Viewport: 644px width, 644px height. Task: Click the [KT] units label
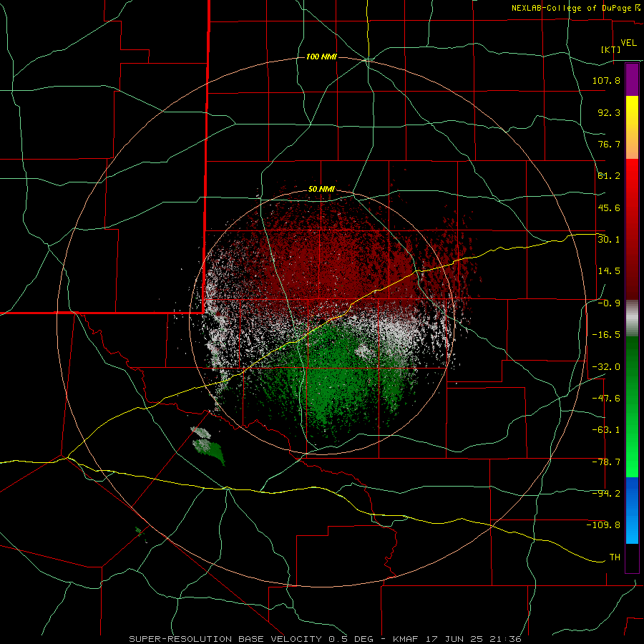[x=611, y=49]
